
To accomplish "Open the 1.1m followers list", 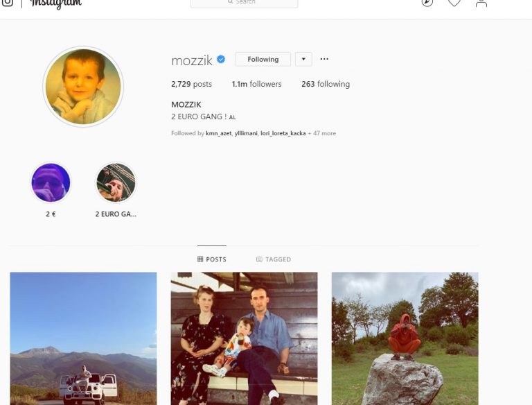I will click(x=256, y=84).
